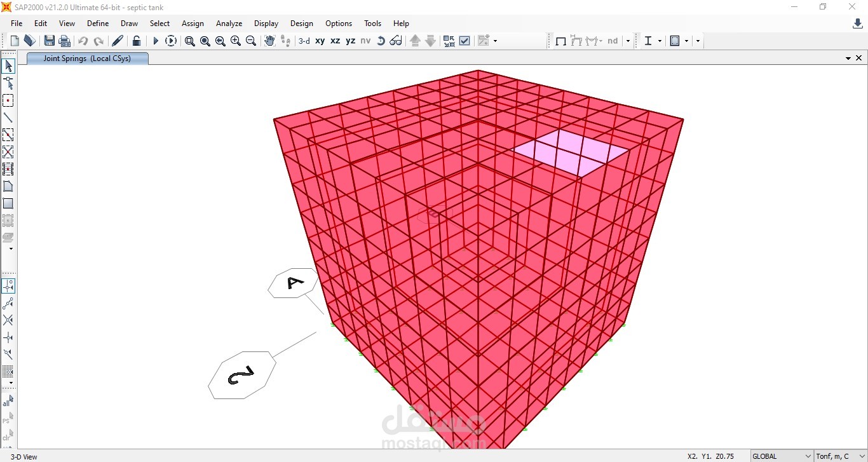Open the Define menu
The width and height of the screenshot is (868, 462).
(x=98, y=23)
